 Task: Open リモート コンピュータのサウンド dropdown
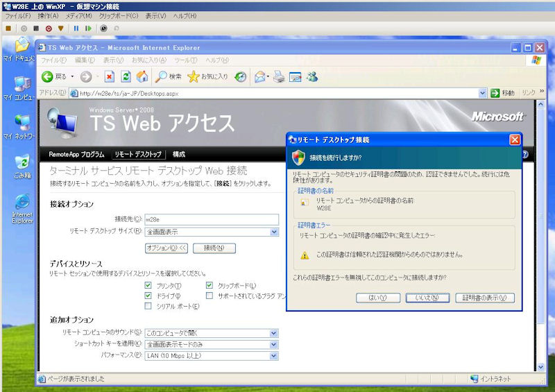coord(274,333)
